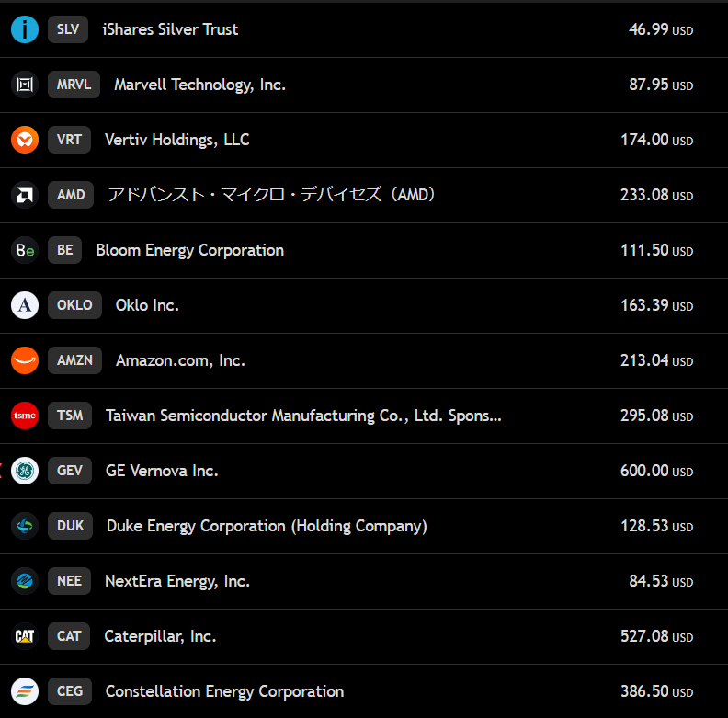Click the Bloom Energy logo icon
The width and height of the screenshot is (728, 718).
coord(25,250)
